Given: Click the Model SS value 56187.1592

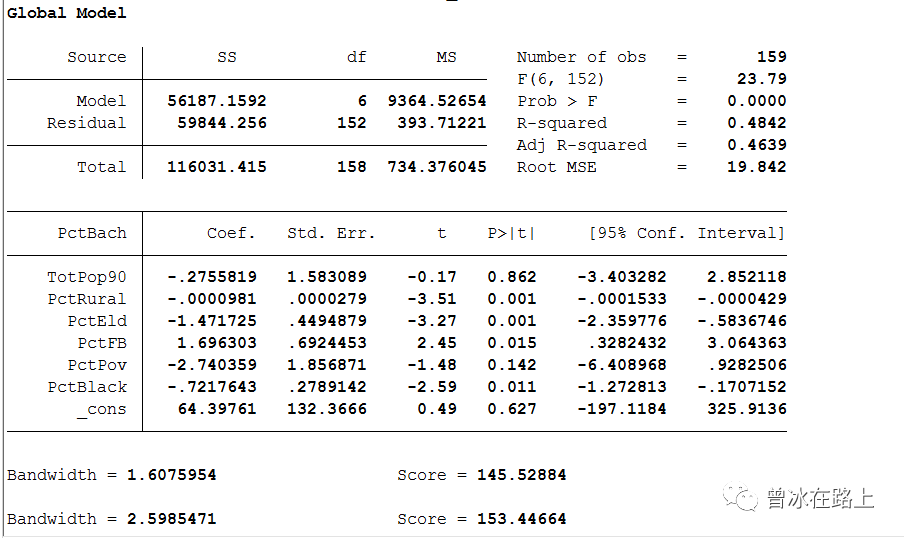Looking at the screenshot, I should tap(217, 101).
